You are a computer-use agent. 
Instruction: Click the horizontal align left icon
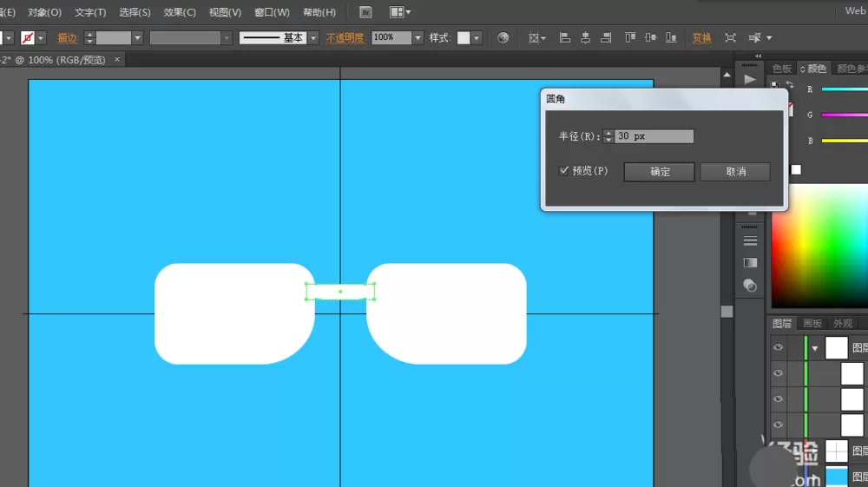[565, 37]
